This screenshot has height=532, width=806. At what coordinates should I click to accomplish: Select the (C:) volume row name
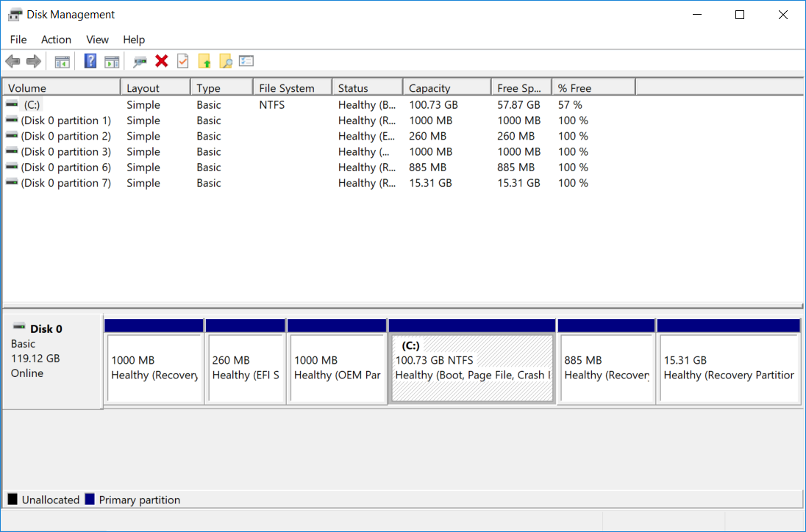pos(32,105)
